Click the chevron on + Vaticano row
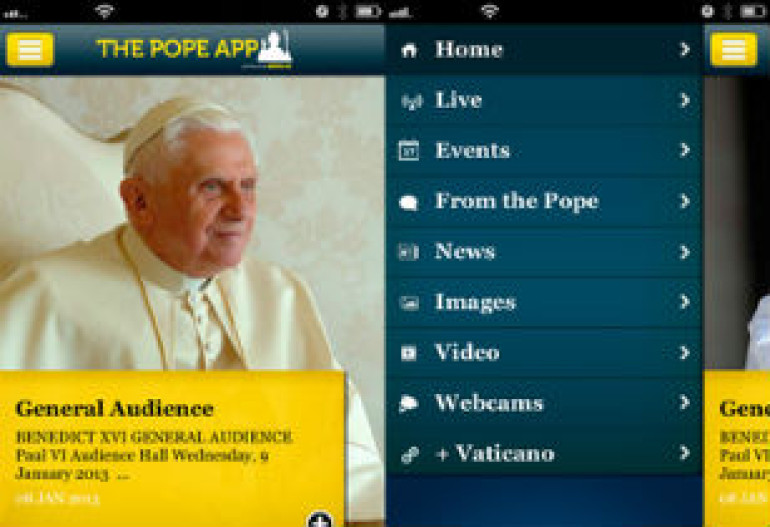 point(685,453)
